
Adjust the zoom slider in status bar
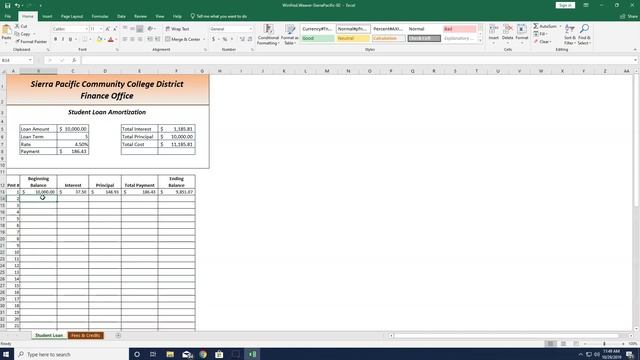point(604,344)
